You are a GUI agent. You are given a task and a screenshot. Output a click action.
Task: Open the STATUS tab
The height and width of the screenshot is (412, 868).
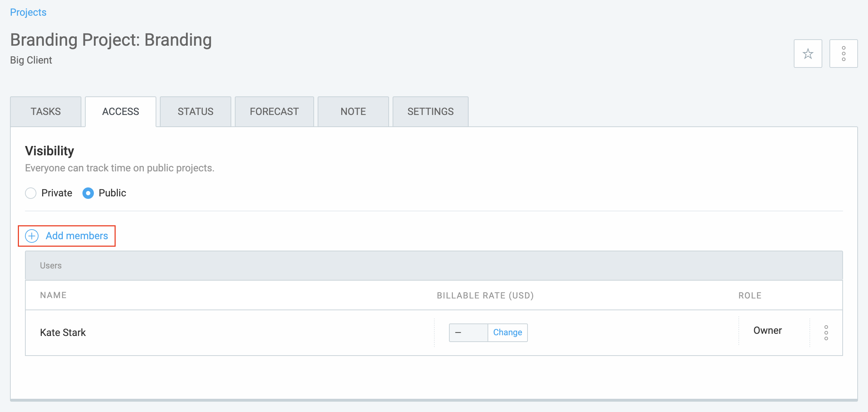click(x=195, y=111)
